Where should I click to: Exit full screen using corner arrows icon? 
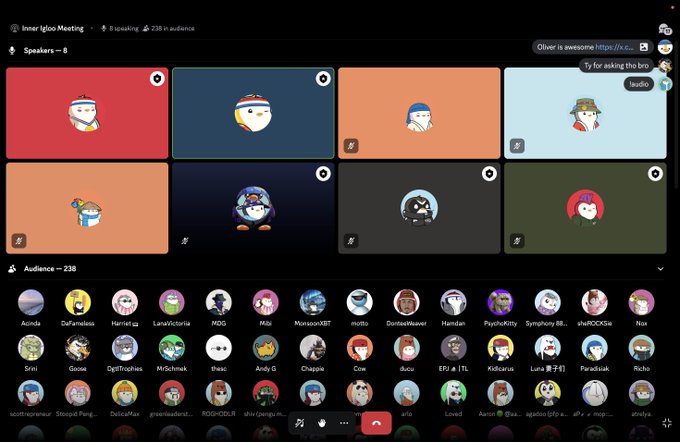[x=667, y=423]
